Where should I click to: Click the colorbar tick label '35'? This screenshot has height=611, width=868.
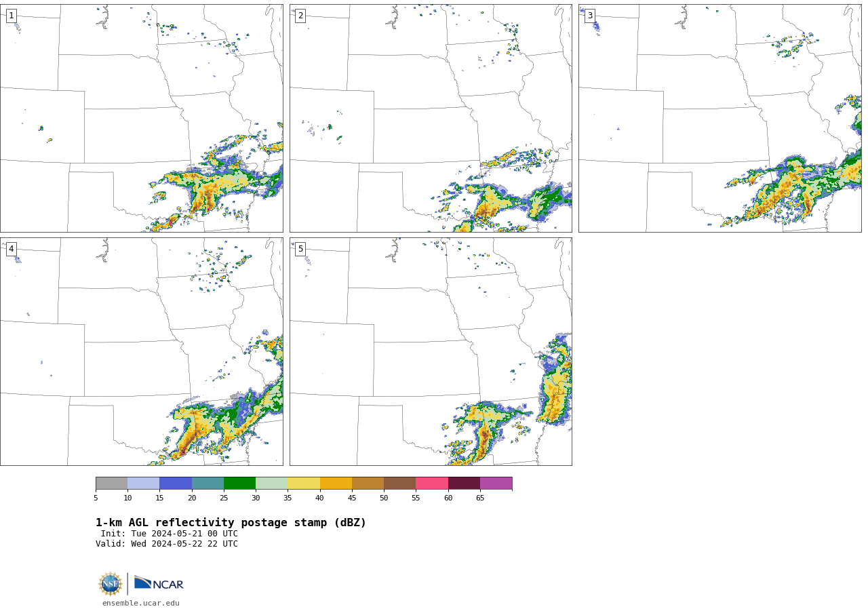(288, 498)
